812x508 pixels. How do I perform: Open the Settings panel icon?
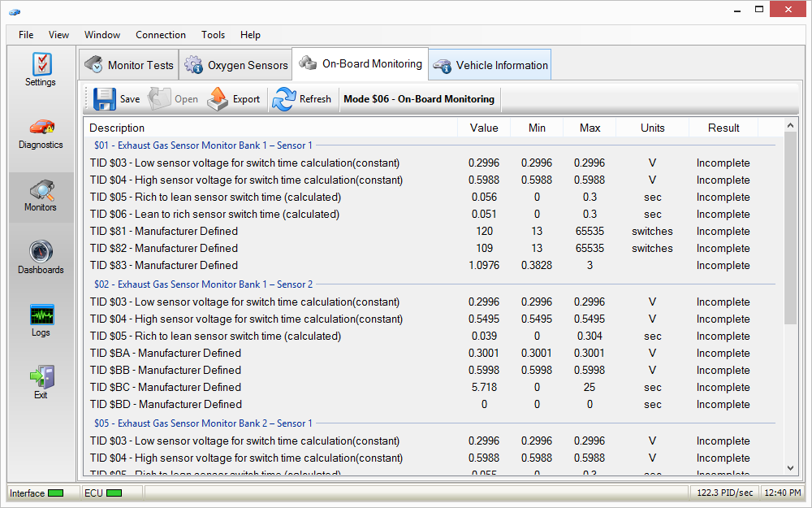41,65
